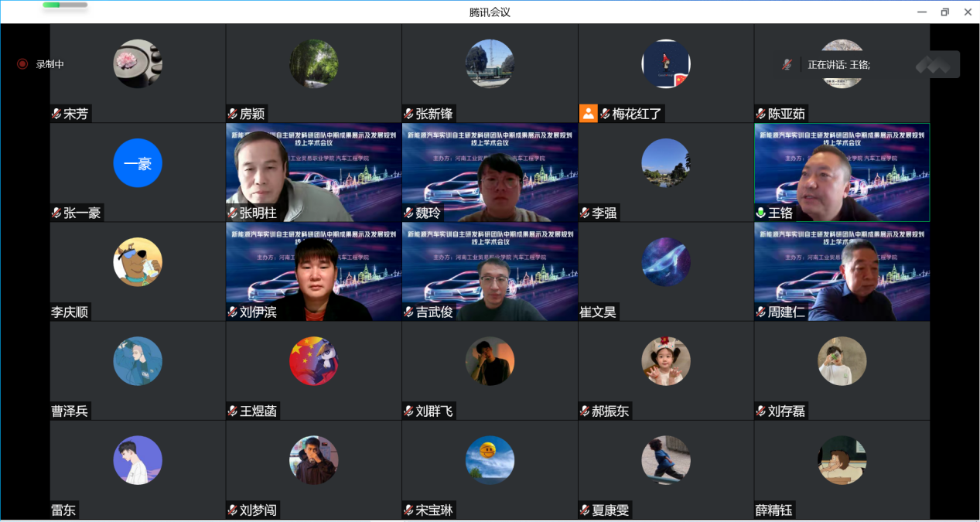Click the cartoon dog avatar of 李庆顺

tap(138, 262)
